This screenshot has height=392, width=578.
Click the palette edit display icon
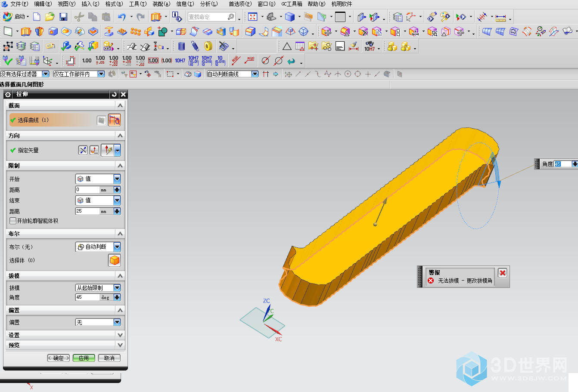(445, 17)
